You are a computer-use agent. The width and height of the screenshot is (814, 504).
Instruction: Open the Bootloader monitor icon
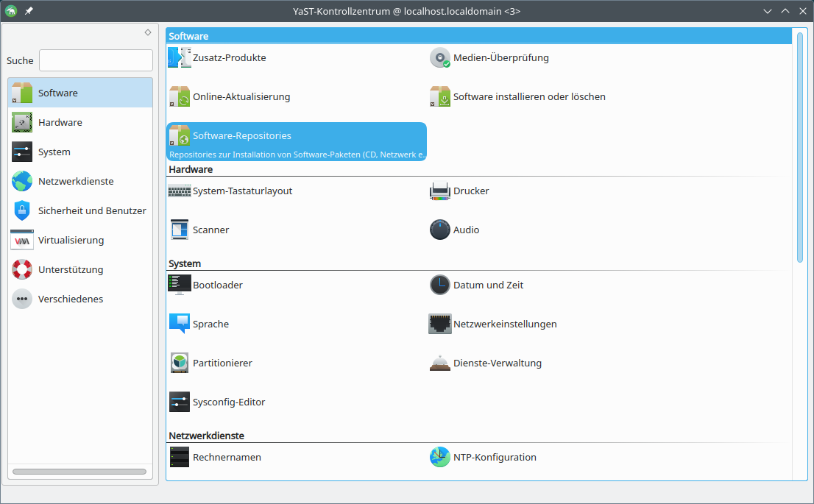(x=180, y=285)
